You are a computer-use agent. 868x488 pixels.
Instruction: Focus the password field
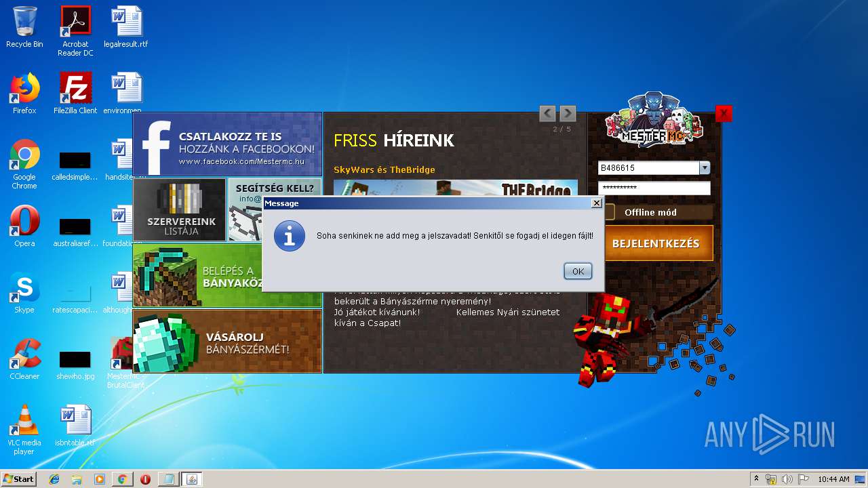pyautogui.click(x=654, y=188)
